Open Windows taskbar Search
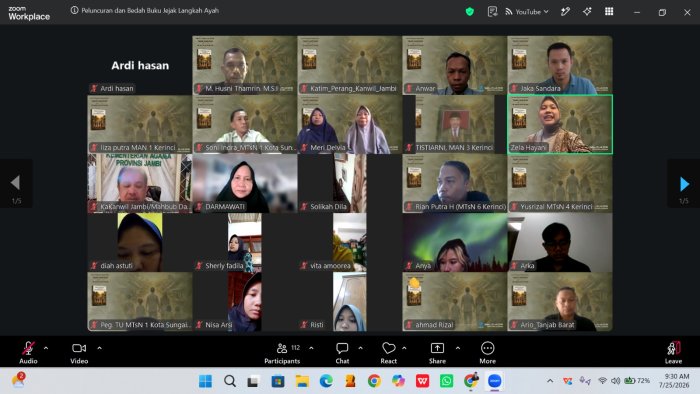The width and height of the screenshot is (700, 394). pyautogui.click(x=230, y=381)
